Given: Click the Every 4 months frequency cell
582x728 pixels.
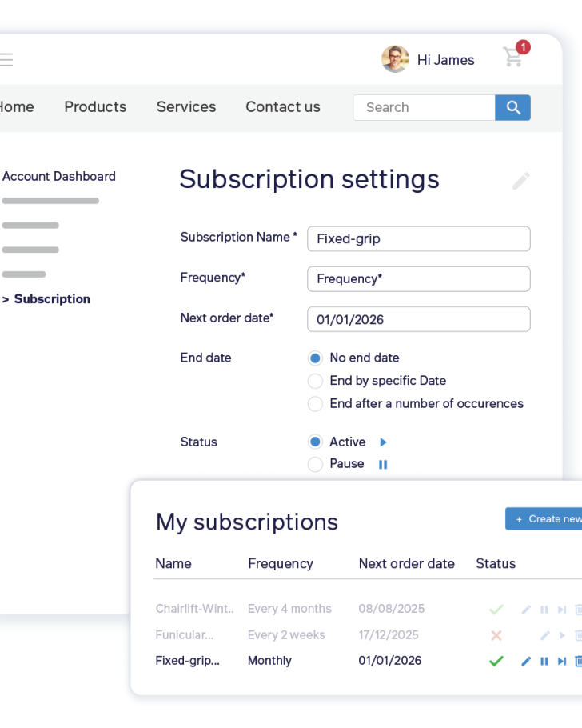Looking at the screenshot, I should [x=289, y=609].
